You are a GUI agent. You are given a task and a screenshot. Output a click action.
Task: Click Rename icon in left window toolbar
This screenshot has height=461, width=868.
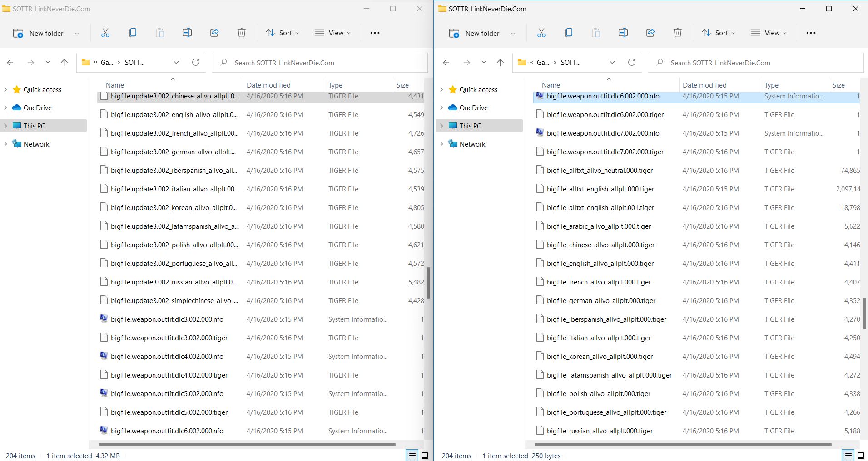click(x=187, y=33)
